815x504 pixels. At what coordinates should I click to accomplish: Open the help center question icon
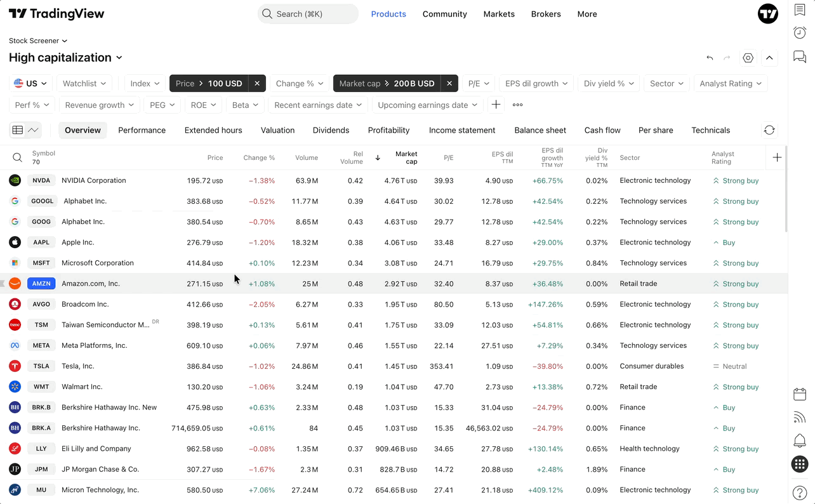coord(800,492)
